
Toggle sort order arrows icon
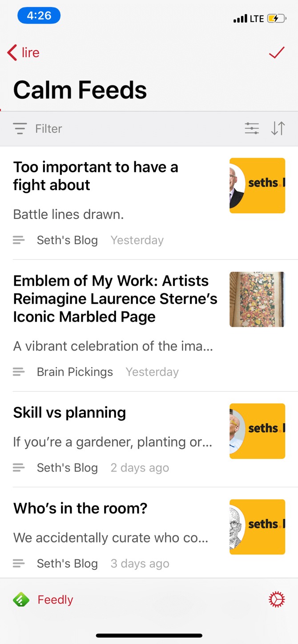coord(278,128)
